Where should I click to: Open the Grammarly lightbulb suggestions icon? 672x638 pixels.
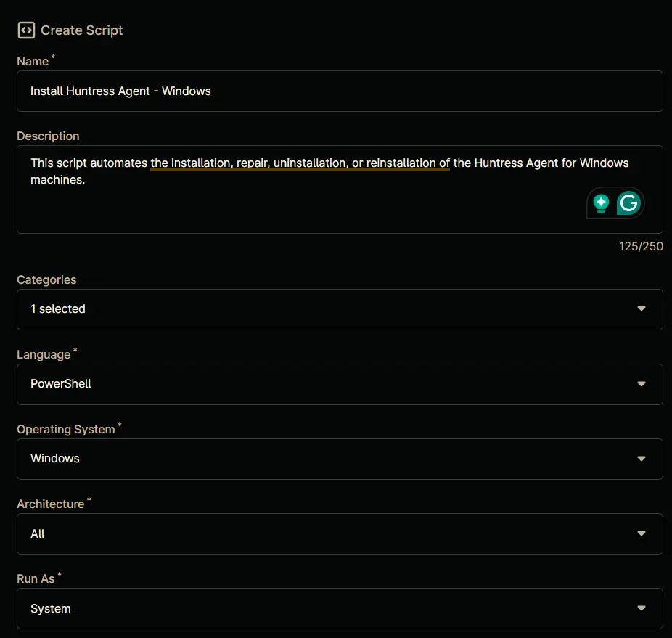(601, 203)
